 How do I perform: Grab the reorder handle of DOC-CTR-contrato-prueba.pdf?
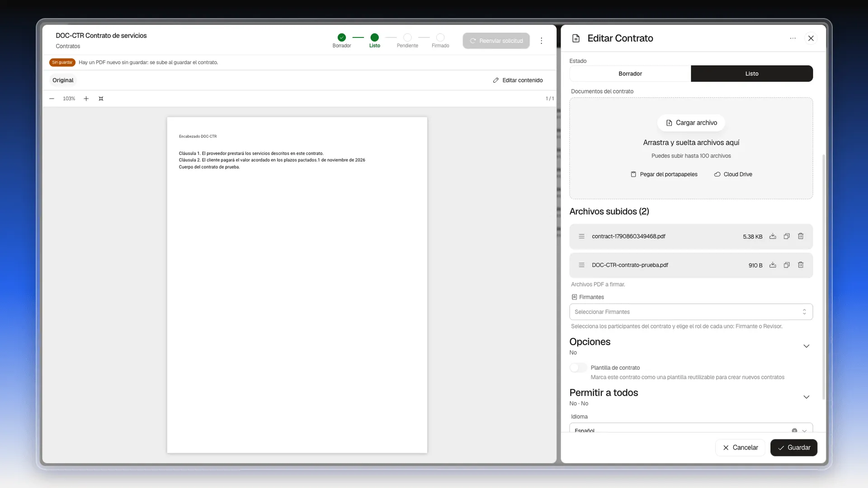582,265
